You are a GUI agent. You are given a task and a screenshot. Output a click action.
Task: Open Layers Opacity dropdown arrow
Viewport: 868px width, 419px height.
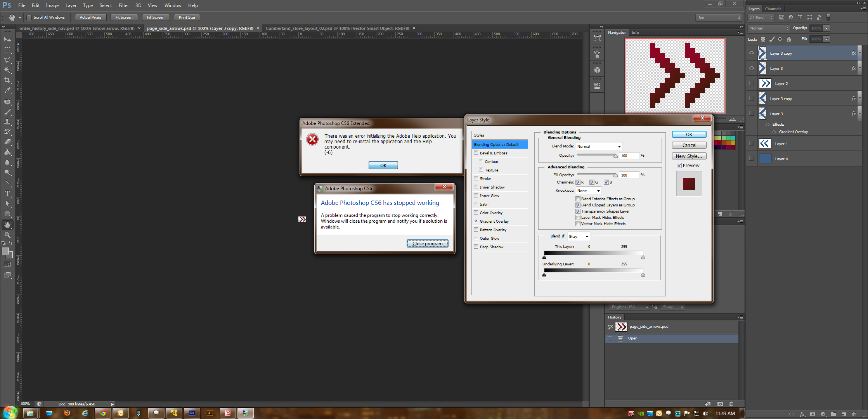(x=827, y=28)
